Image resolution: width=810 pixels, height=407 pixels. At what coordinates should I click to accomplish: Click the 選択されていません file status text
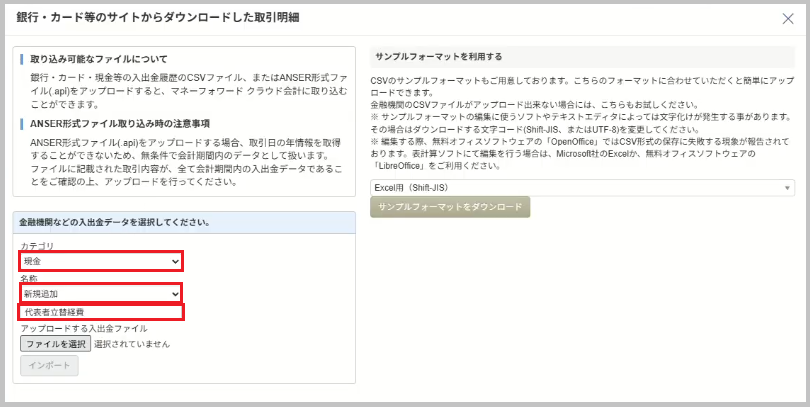tap(132, 344)
